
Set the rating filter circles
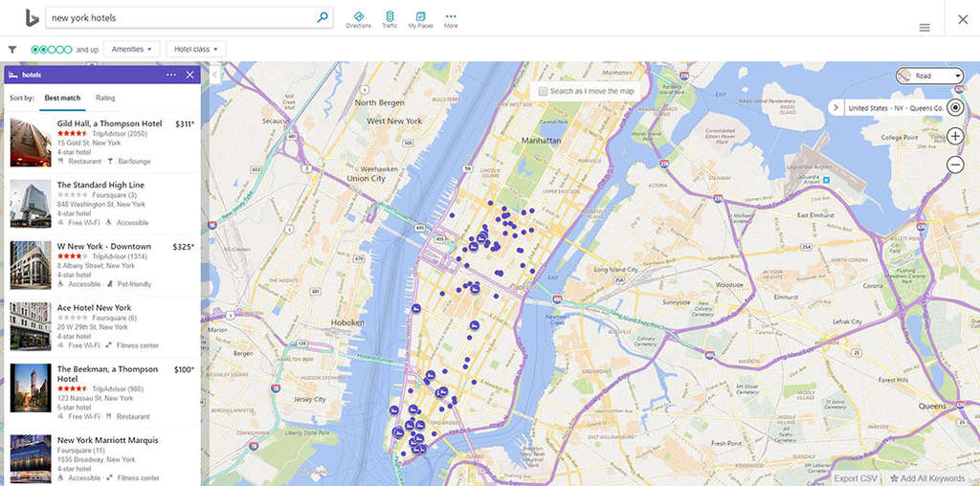coord(51,49)
